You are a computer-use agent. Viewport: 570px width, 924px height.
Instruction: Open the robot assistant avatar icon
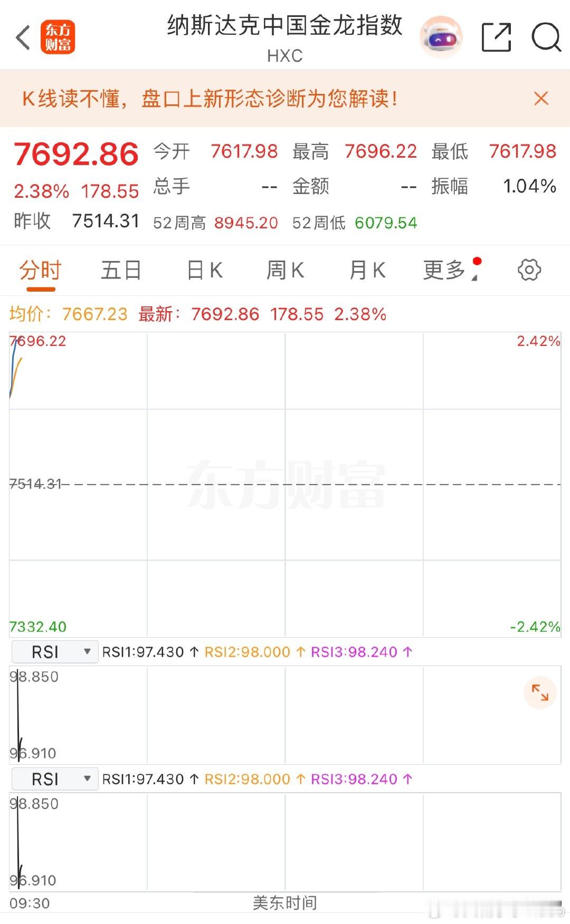coord(441,37)
